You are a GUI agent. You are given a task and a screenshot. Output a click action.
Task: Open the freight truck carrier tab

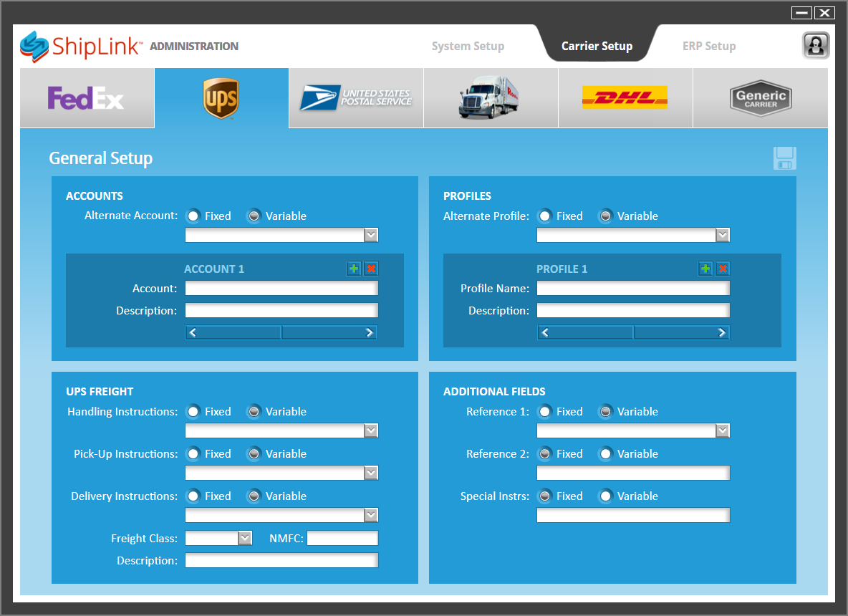491,98
